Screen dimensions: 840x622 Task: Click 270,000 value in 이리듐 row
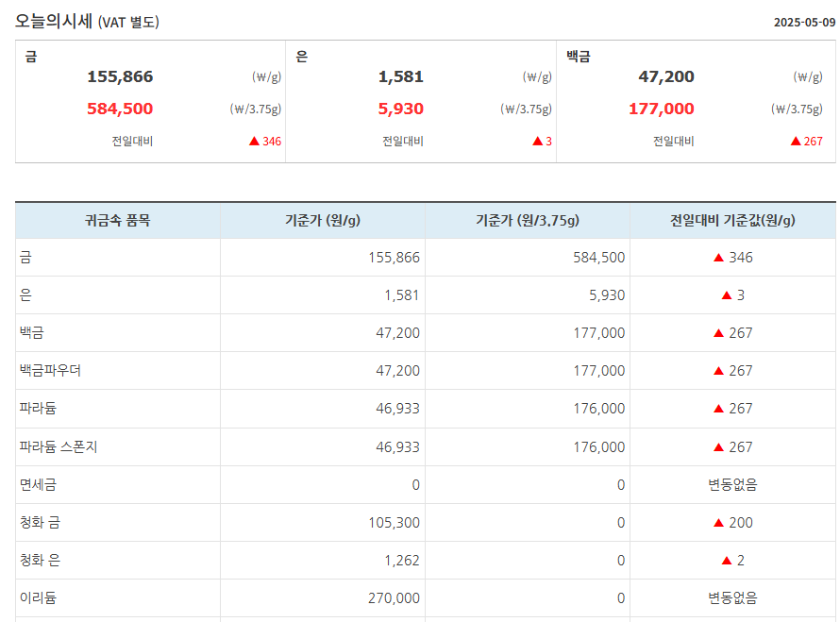394,598
